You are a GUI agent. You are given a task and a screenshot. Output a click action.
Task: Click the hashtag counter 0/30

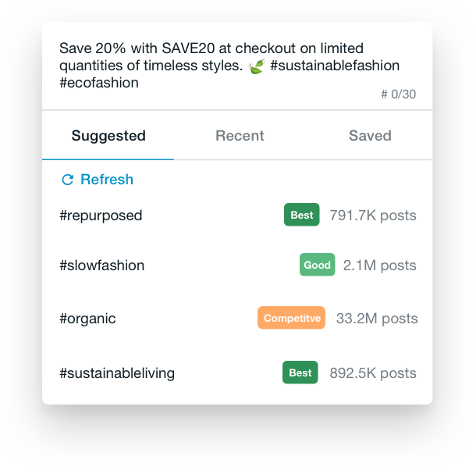coord(399,94)
